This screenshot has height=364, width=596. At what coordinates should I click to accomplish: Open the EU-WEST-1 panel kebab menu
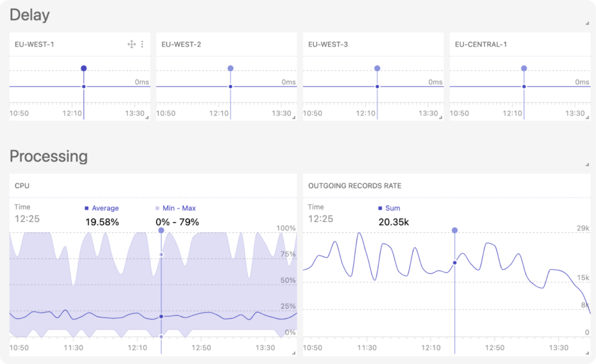tap(142, 44)
